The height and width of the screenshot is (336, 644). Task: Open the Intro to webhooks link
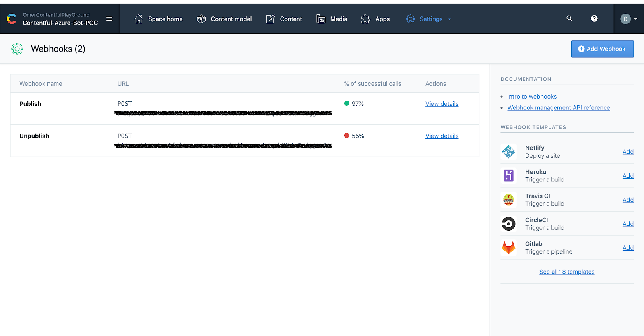532,97
